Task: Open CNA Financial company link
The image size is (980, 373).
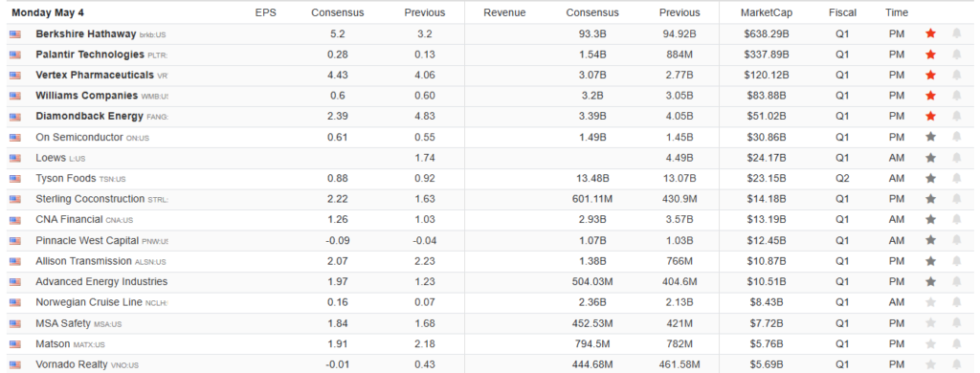Action: coord(69,220)
